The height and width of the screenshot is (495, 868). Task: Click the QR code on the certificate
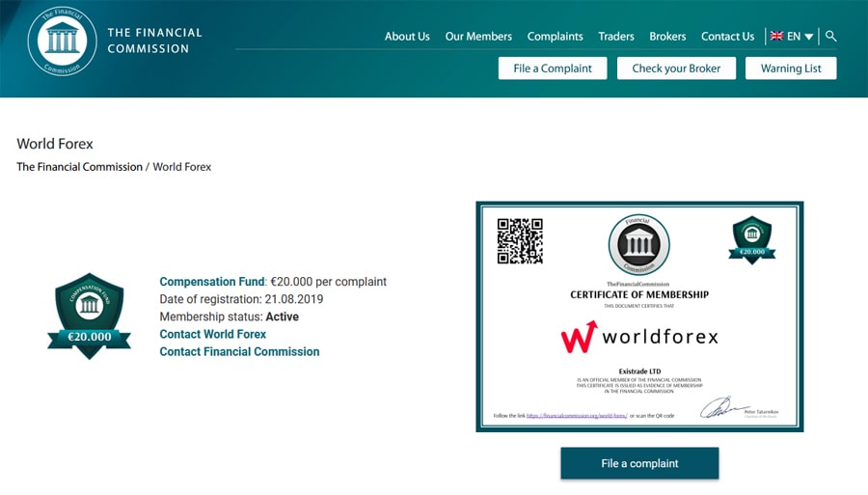click(519, 240)
